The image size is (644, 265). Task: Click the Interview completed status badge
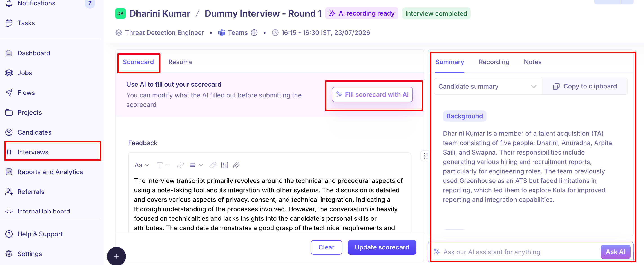[x=436, y=13]
